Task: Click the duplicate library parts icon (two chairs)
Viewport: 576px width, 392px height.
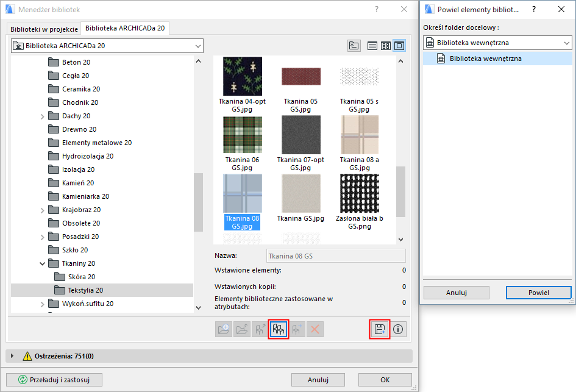Action: coord(279,329)
